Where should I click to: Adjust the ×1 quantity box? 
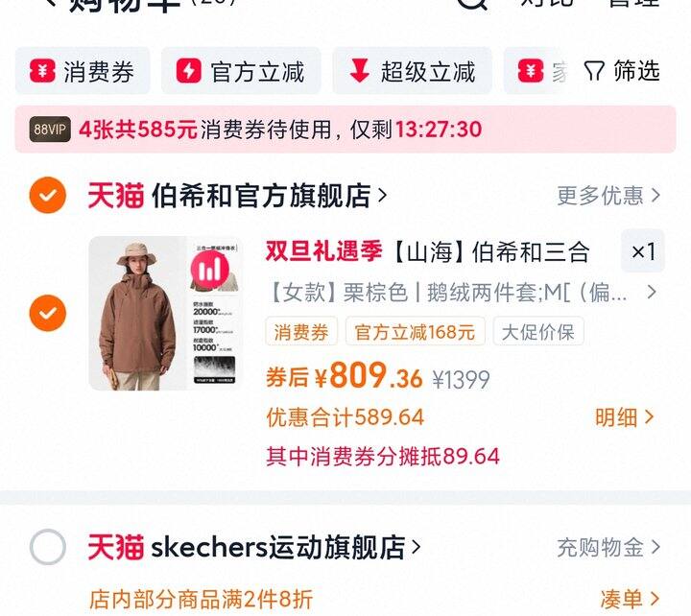(643, 251)
